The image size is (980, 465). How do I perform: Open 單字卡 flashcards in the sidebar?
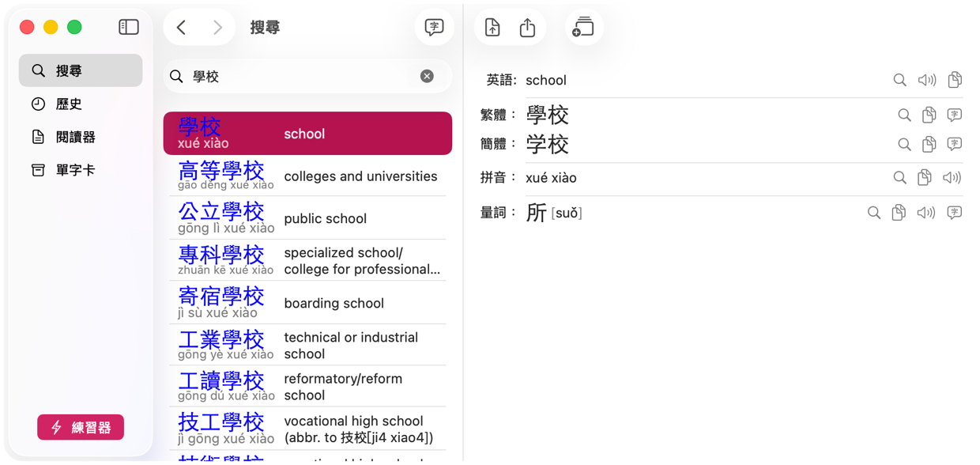point(81,170)
